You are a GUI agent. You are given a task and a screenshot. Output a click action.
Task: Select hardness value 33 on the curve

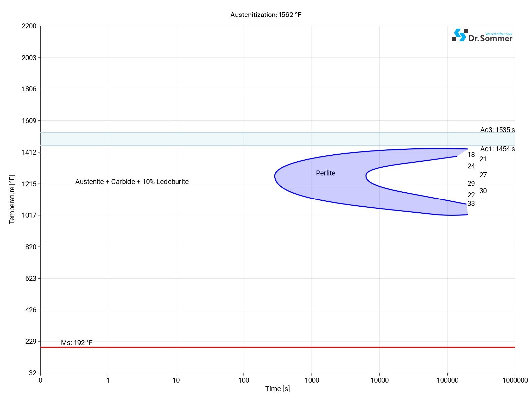(471, 204)
